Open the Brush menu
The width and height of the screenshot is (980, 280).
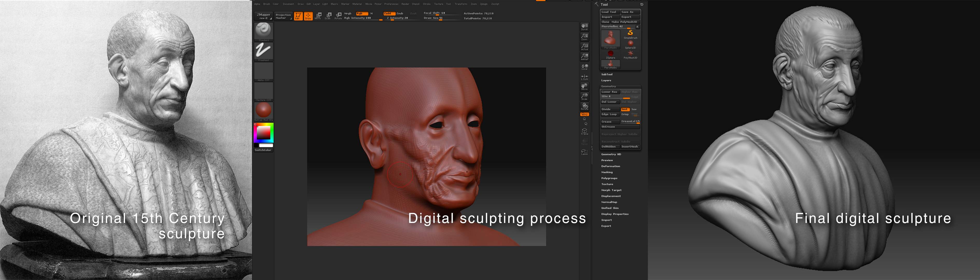[267, 4]
